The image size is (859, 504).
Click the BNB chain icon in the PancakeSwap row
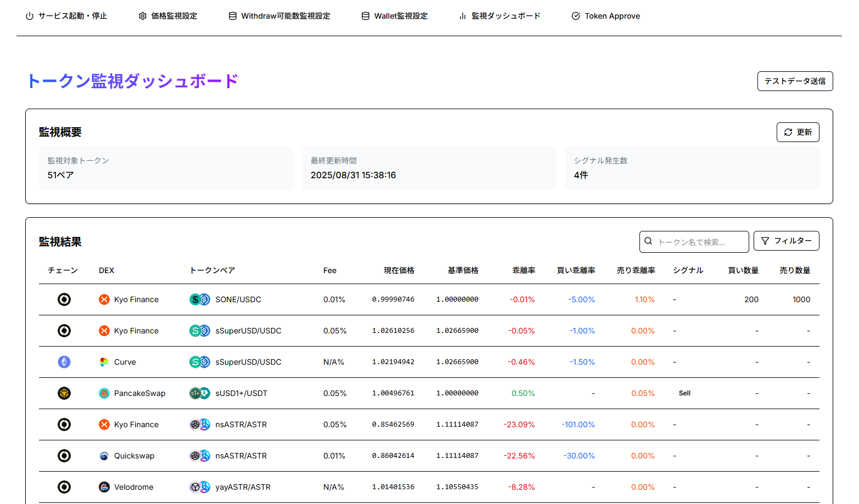64,393
